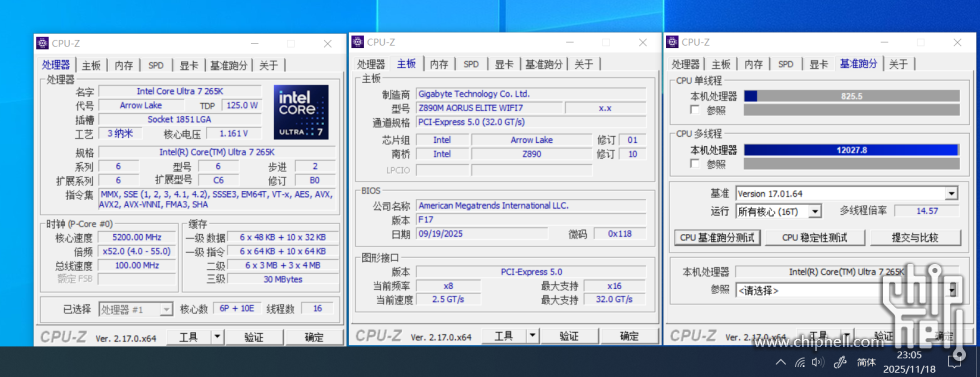Switch to 内存 tab in mainboard window
This screenshot has height=377, width=980.
(x=439, y=64)
